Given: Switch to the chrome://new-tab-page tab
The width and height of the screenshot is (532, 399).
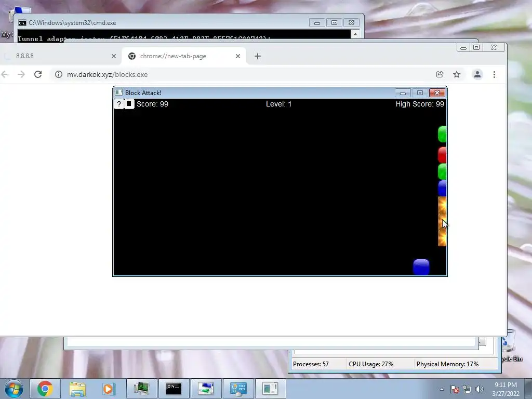Looking at the screenshot, I should click(x=183, y=56).
